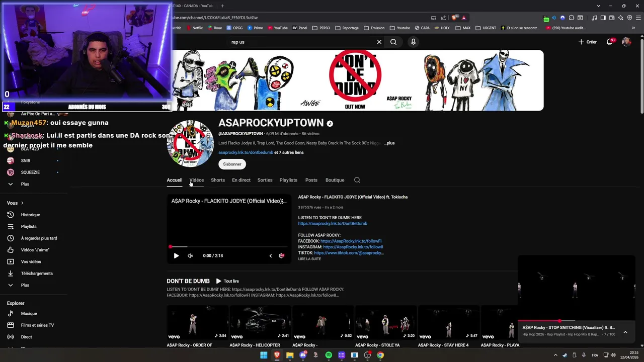Seek on the miniplayer progress bar
Image resolution: width=644 pixels, height=362 pixels.
point(577,320)
